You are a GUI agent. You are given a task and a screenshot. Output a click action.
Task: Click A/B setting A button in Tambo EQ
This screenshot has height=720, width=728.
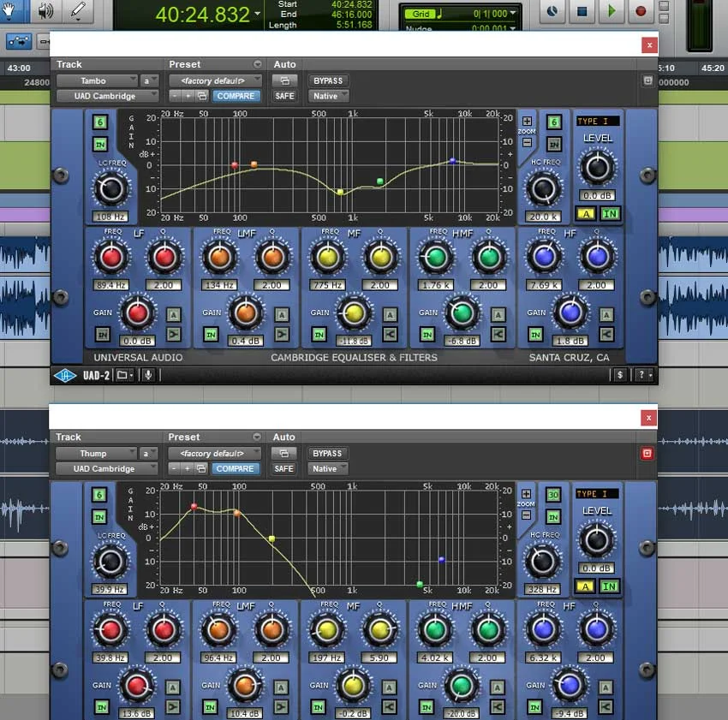586,214
